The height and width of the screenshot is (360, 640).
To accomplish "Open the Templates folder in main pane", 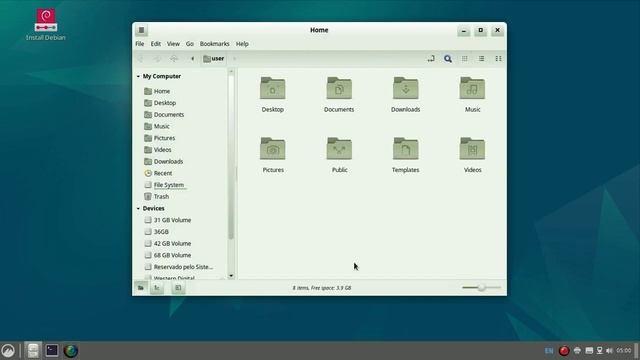I will [x=405, y=155].
